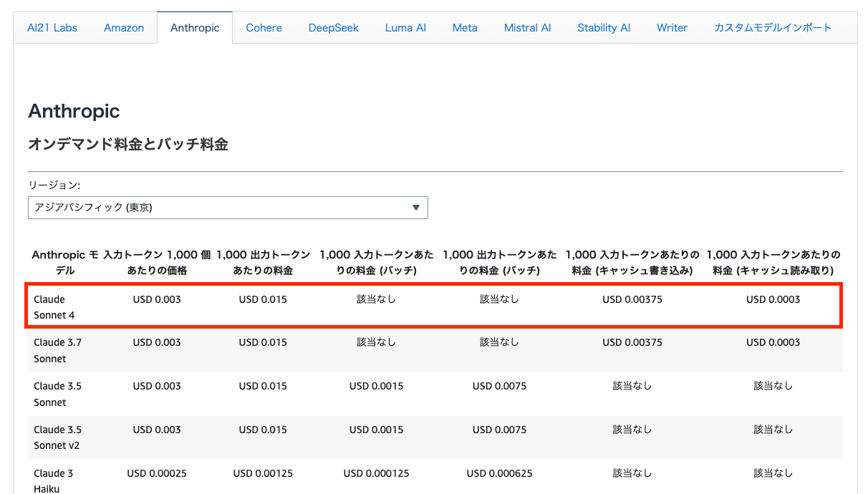Image resolution: width=868 pixels, height=494 pixels.
Task: Click Claude Sonnet 4 input price USD 0.003
Action: [x=157, y=299]
